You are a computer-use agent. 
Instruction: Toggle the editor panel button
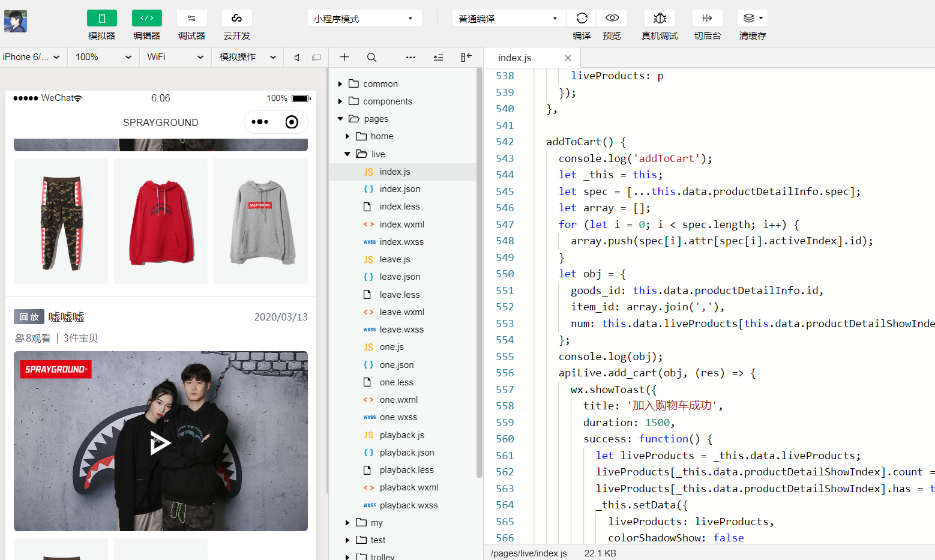click(x=146, y=19)
